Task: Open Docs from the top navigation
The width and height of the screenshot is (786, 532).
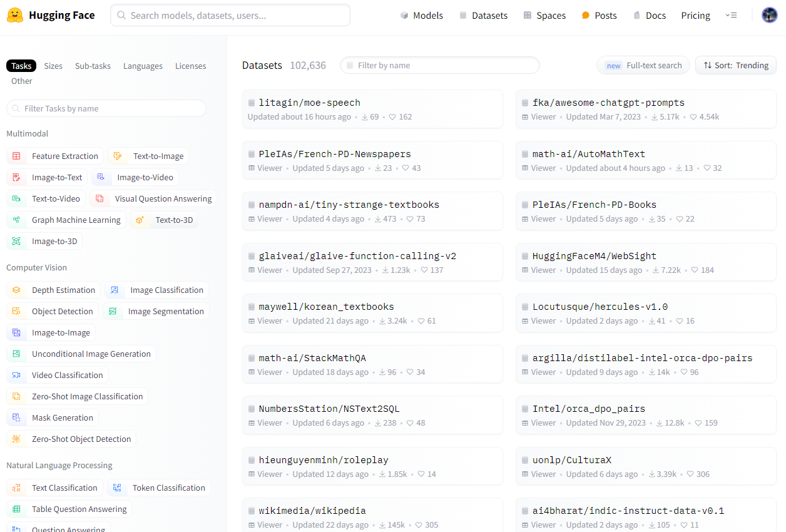Action: coord(650,16)
